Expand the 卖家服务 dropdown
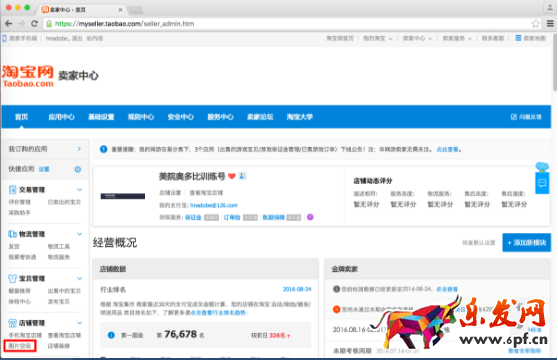558x360 pixels. (457, 38)
